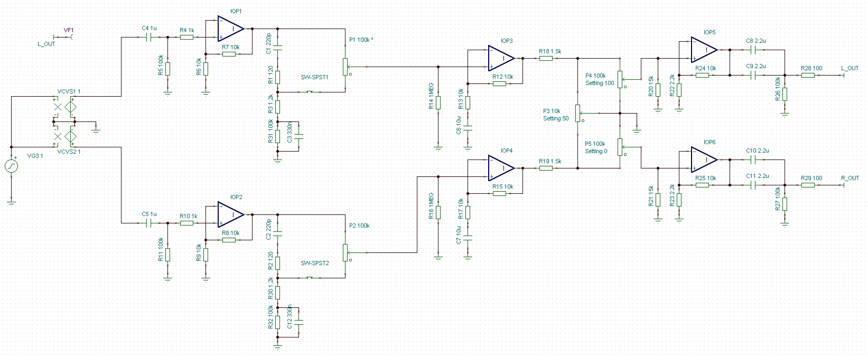Select capacitor C3 330n

[299, 136]
